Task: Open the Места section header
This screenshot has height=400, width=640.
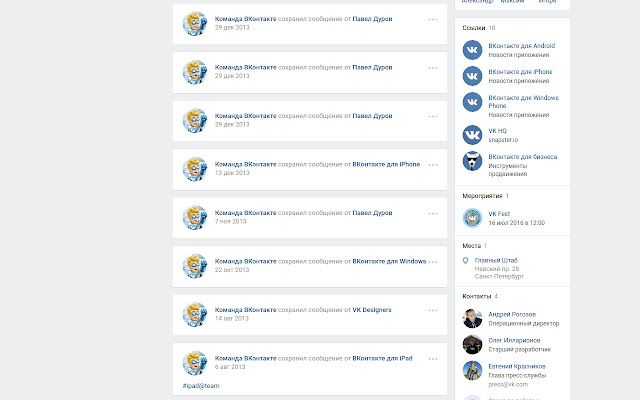Action: tap(471, 246)
